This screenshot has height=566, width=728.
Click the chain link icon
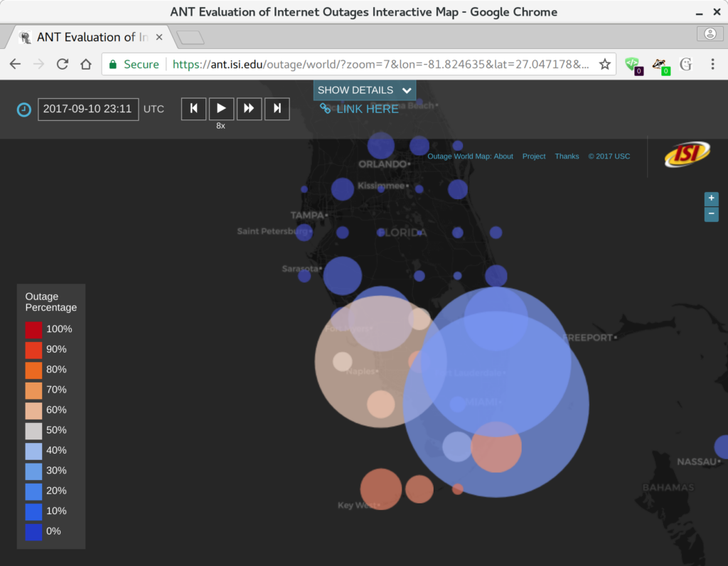point(325,109)
